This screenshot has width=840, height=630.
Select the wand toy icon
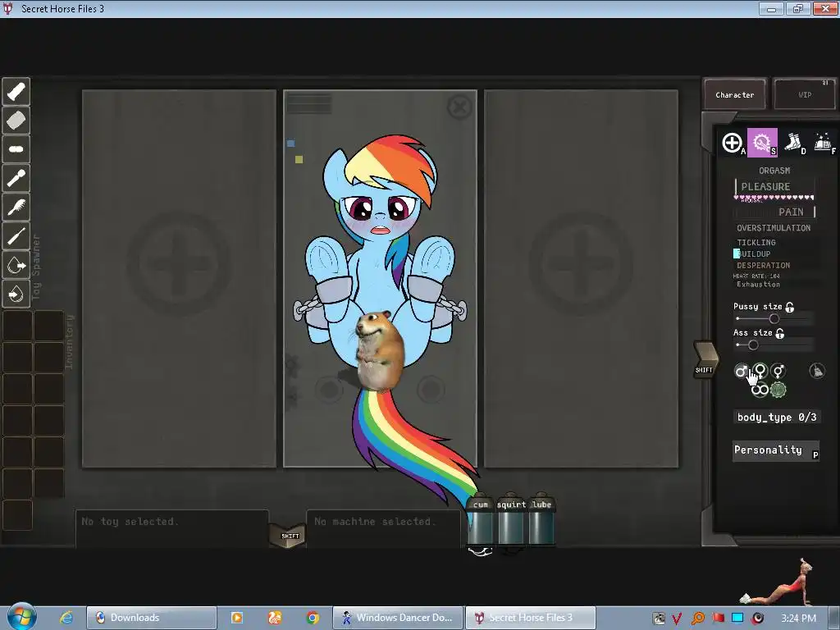(16, 178)
